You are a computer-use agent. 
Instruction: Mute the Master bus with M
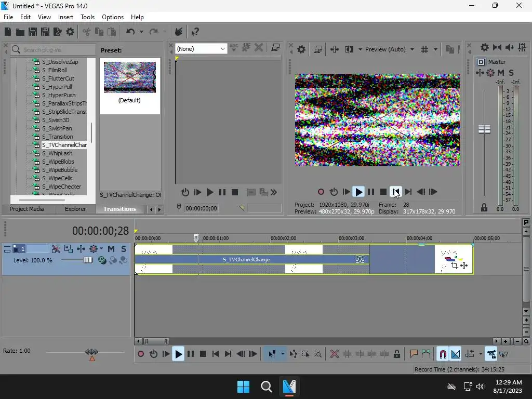[501, 73]
